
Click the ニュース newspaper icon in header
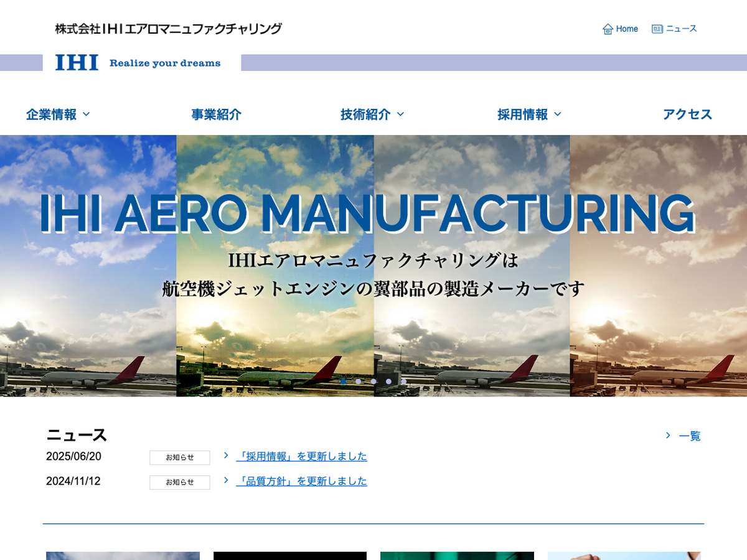[657, 29]
